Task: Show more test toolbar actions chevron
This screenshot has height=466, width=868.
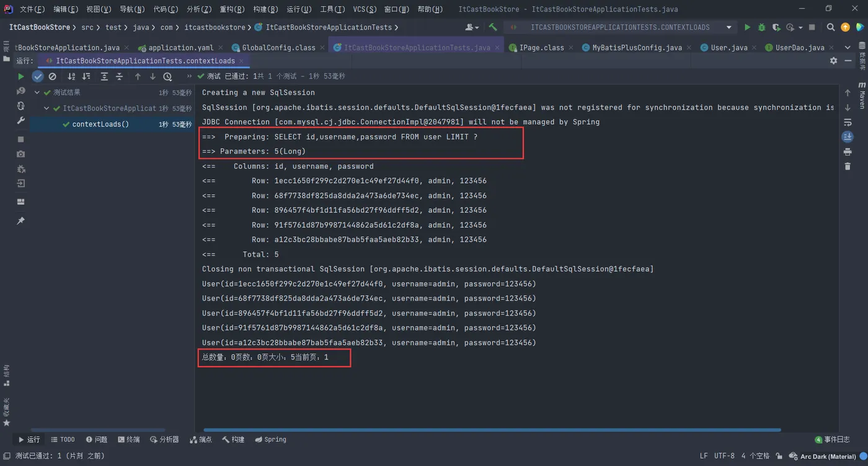Action: [189, 76]
